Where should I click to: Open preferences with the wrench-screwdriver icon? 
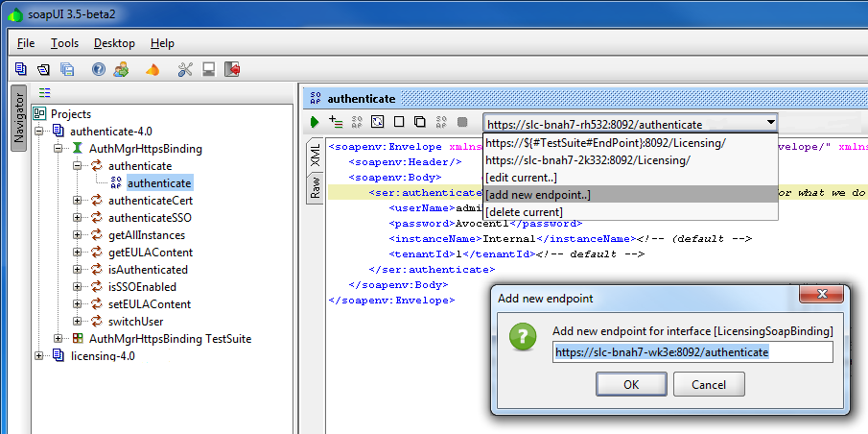(185, 69)
